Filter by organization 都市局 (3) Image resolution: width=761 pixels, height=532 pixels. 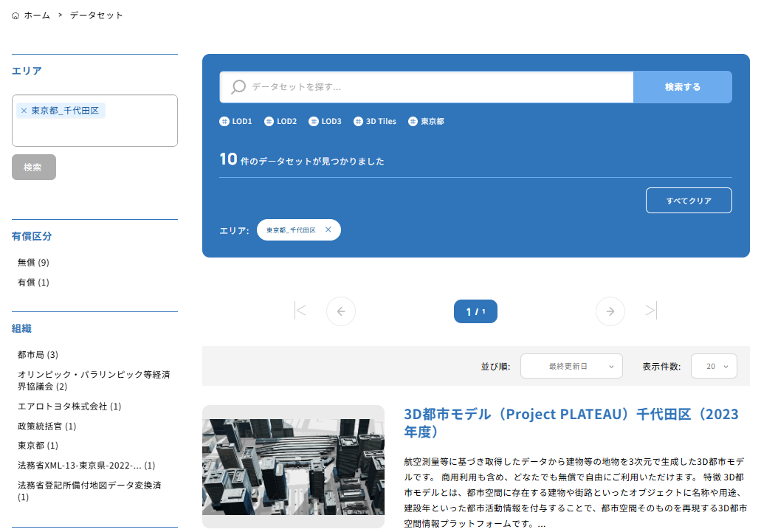(38, 355)
